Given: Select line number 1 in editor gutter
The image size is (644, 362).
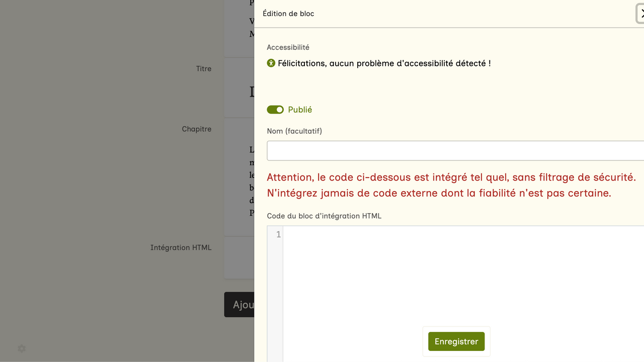Looking at the screenshot, I should click(x=278, y=235).
